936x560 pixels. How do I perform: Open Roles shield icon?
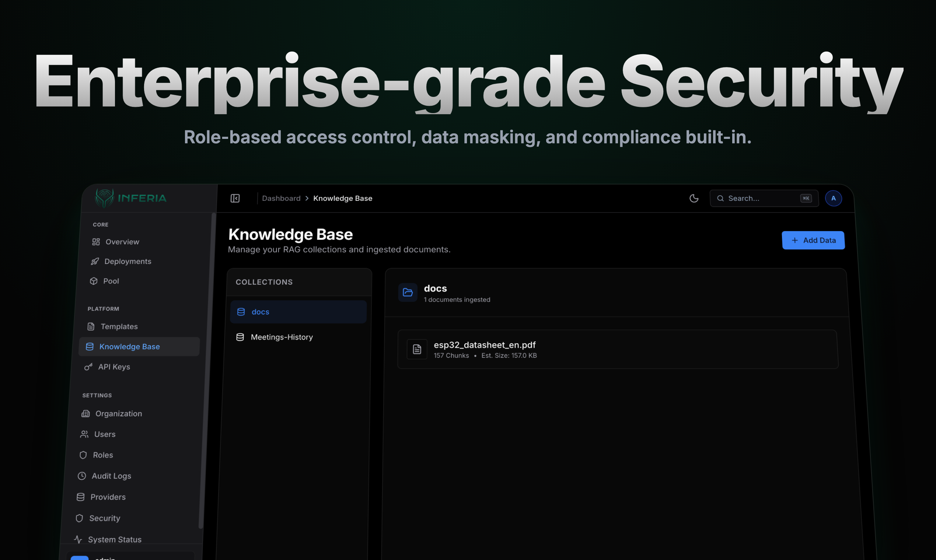coord(83,455)
